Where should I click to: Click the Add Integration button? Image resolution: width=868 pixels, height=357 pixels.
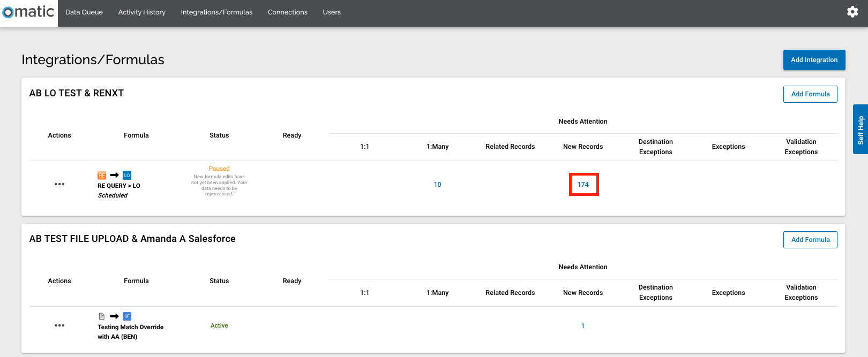(x=814, y=60)
